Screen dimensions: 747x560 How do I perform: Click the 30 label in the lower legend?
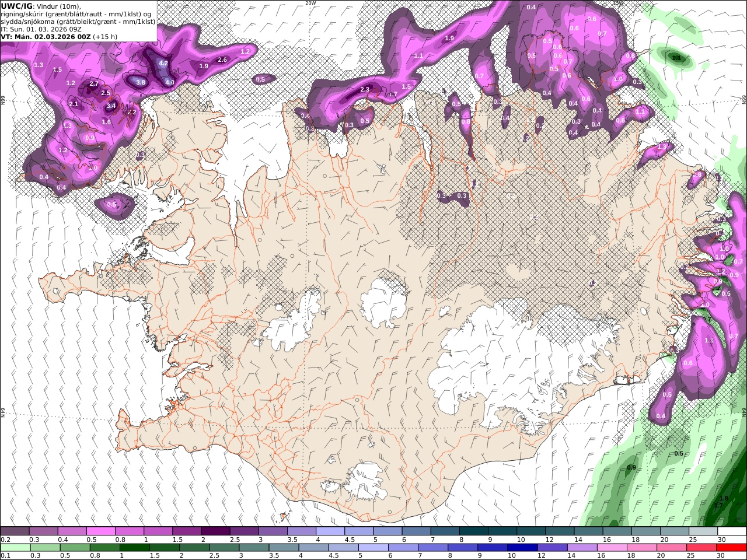click(x=722, y=555)
